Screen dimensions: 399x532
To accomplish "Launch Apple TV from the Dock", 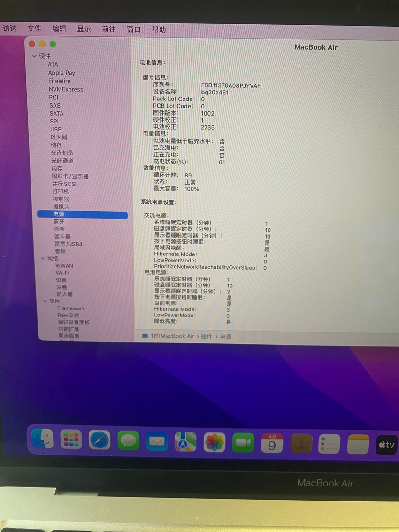I will (x=386, y=445).
